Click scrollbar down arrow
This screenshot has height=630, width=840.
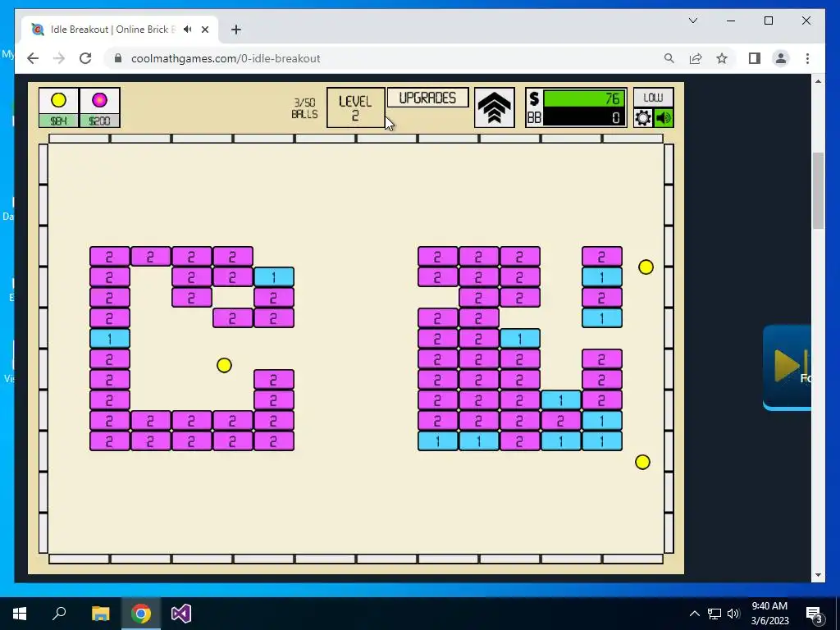coord(818,575)
